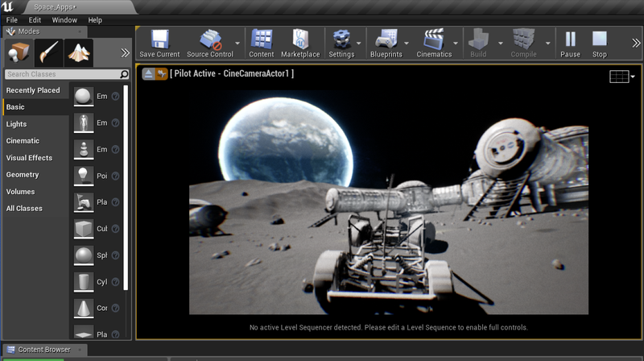Click the eject pilot button in viewport

149,74
